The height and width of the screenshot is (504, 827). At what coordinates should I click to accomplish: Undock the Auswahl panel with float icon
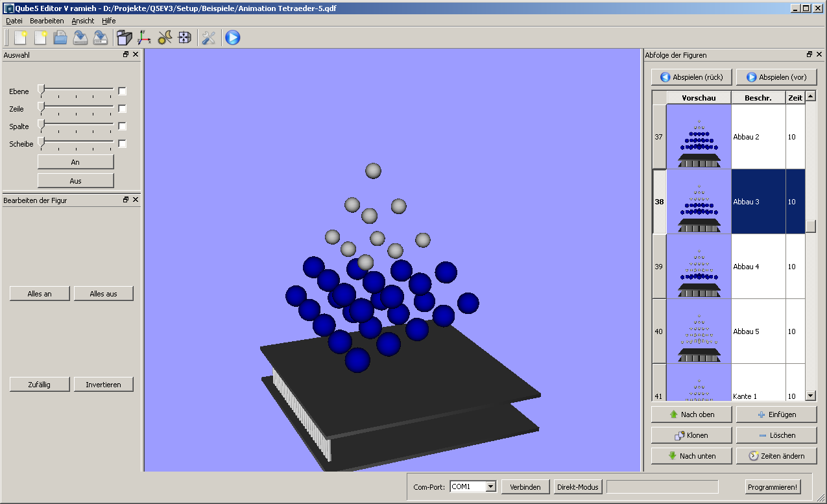click(x=126, y=55)
